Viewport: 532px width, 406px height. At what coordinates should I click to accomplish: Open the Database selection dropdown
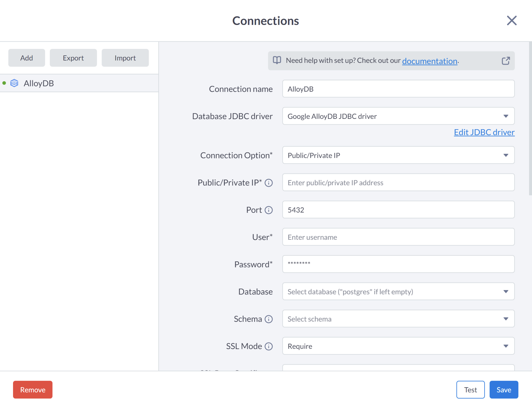[x=398, y=291]
